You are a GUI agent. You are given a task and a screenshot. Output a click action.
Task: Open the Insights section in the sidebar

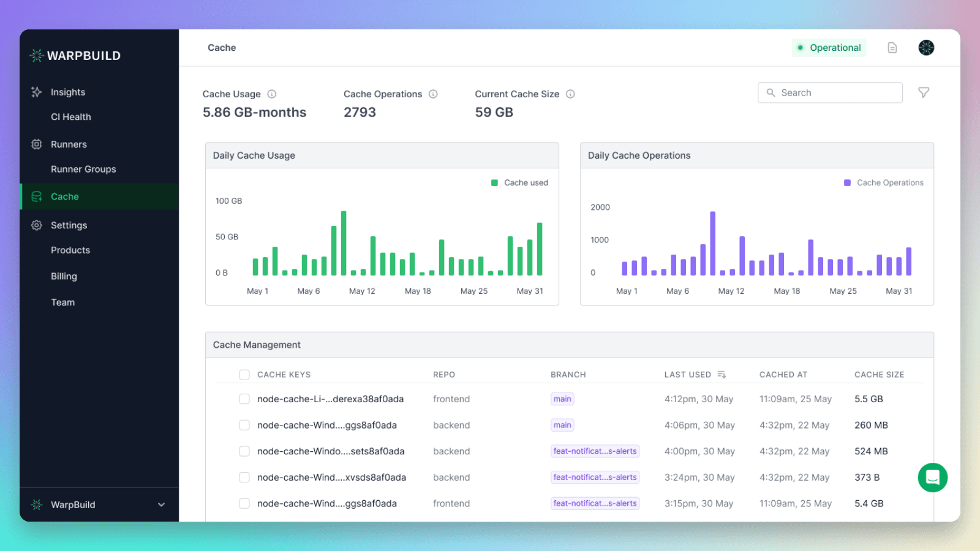(67, 92)
